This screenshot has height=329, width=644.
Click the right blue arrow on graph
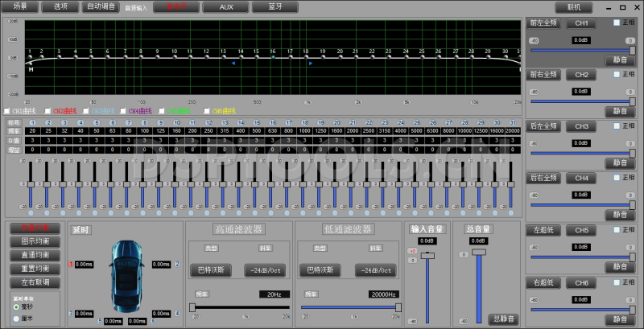pos(310,63)
